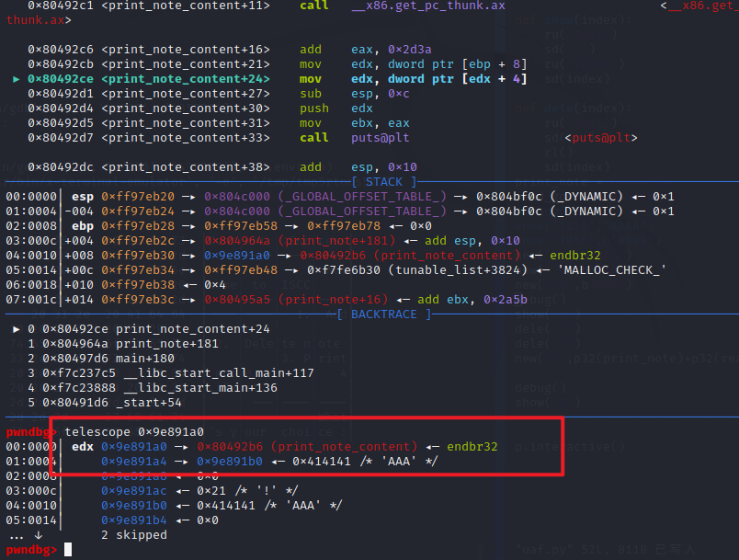The image size is (739, 560).
Task: Select the <print_note_content+11> label
Action: [186, 6]
